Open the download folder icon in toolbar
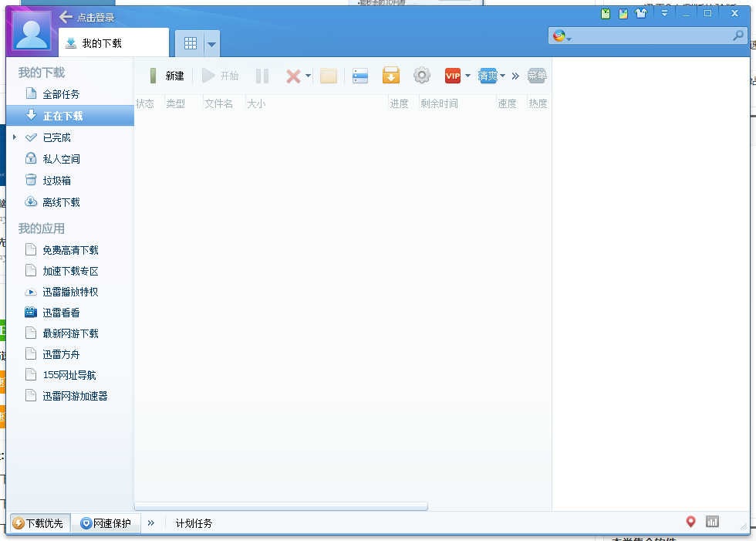The width and height of the screenshot is (756, 541). pos(329,76)
